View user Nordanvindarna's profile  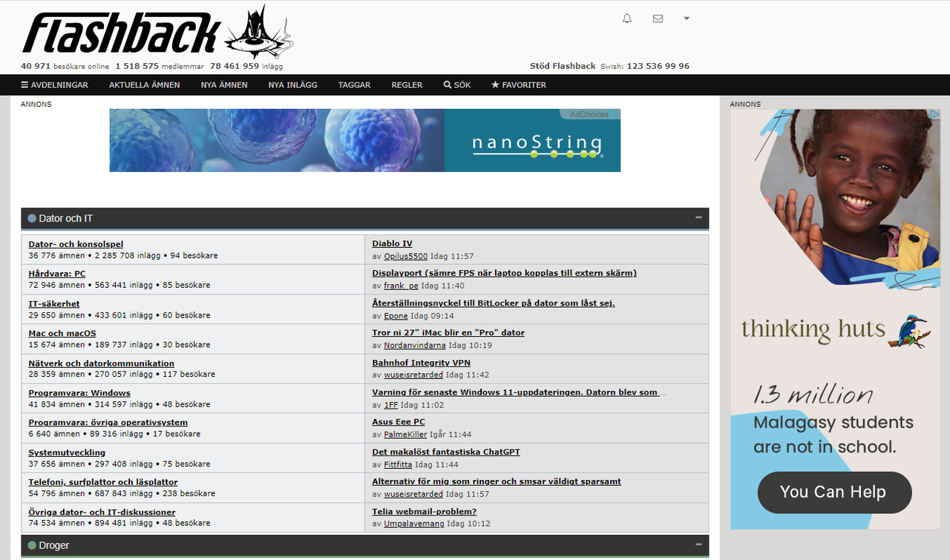[415, 346]
